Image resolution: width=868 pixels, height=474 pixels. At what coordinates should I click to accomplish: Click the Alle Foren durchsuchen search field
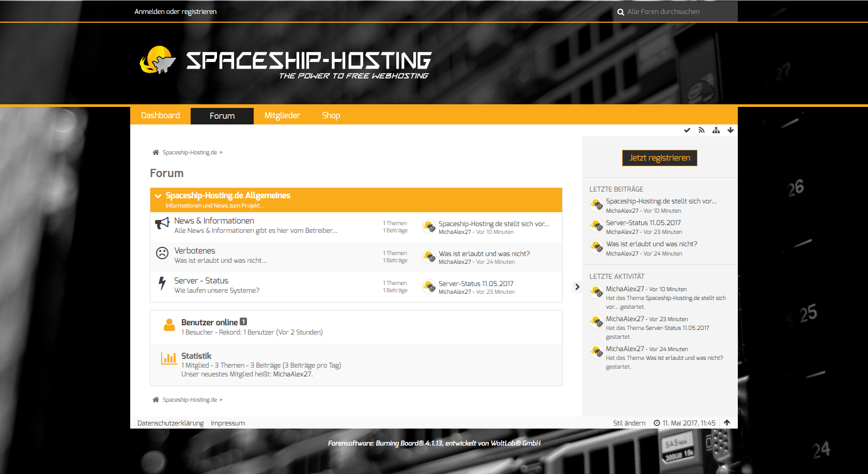click(x=677, y=11)
